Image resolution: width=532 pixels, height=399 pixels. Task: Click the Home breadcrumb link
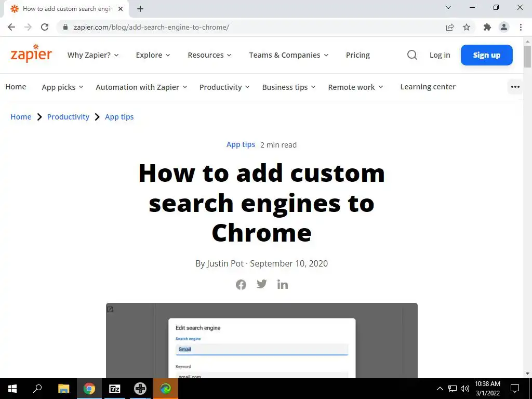point(21,117)
